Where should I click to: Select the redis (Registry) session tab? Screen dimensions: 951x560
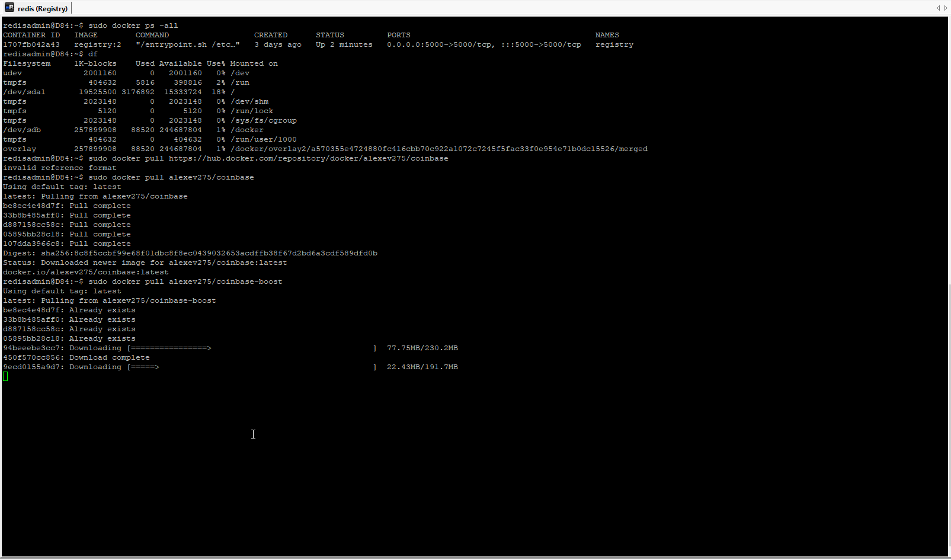tap(36, 8)
